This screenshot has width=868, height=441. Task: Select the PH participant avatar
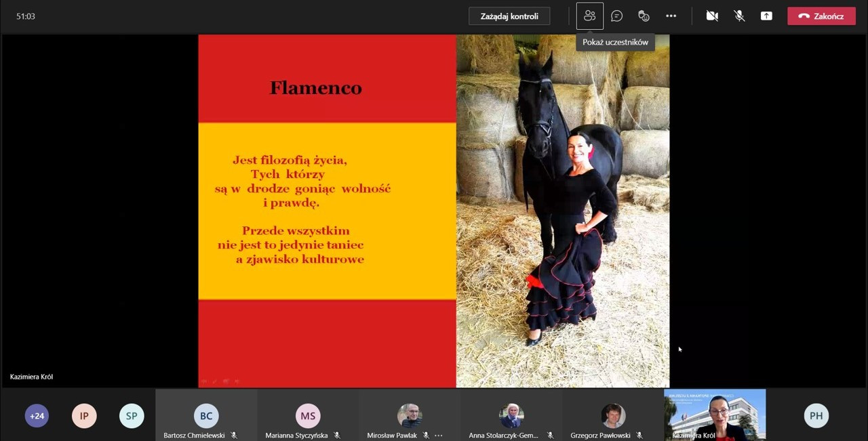pos(816,416)
